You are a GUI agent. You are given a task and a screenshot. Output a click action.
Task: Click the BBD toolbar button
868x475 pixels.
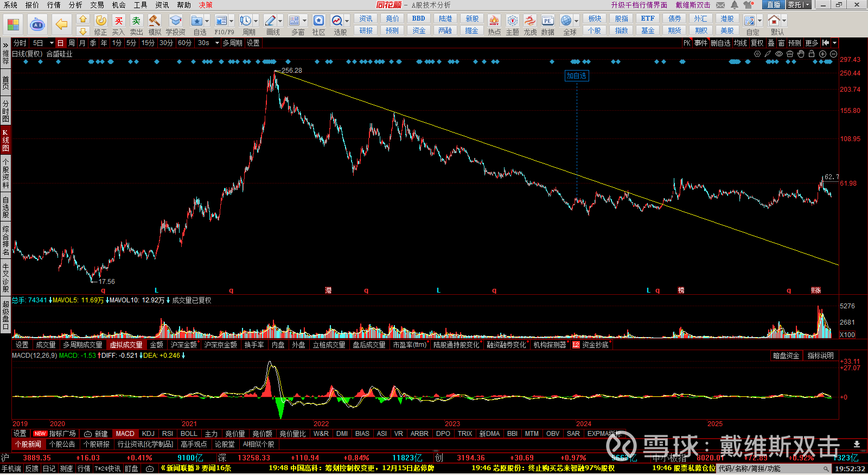pos(419,18)
